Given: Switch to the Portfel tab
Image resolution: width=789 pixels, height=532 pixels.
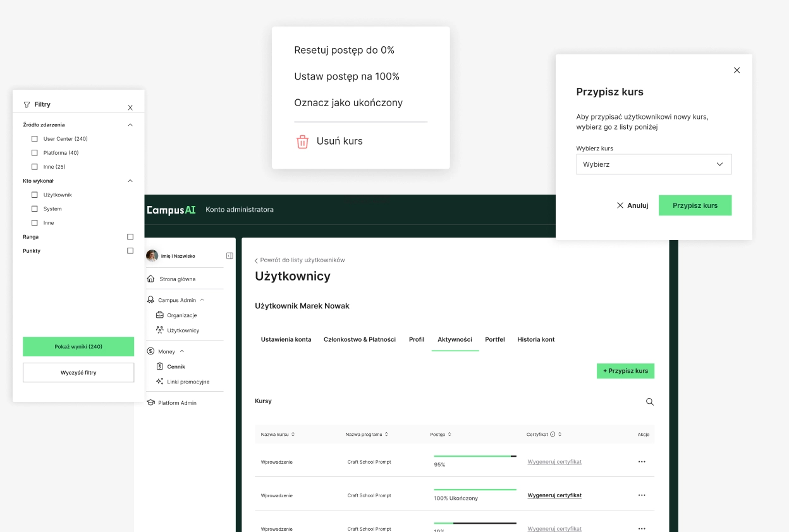Looking at the screenshot, I should (495, 339).
